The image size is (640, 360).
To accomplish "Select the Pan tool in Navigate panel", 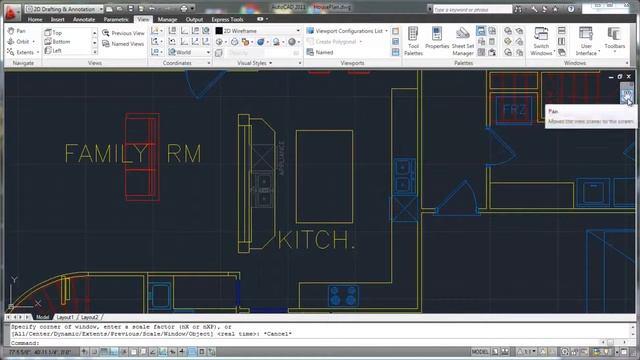I will pos(17,31).
